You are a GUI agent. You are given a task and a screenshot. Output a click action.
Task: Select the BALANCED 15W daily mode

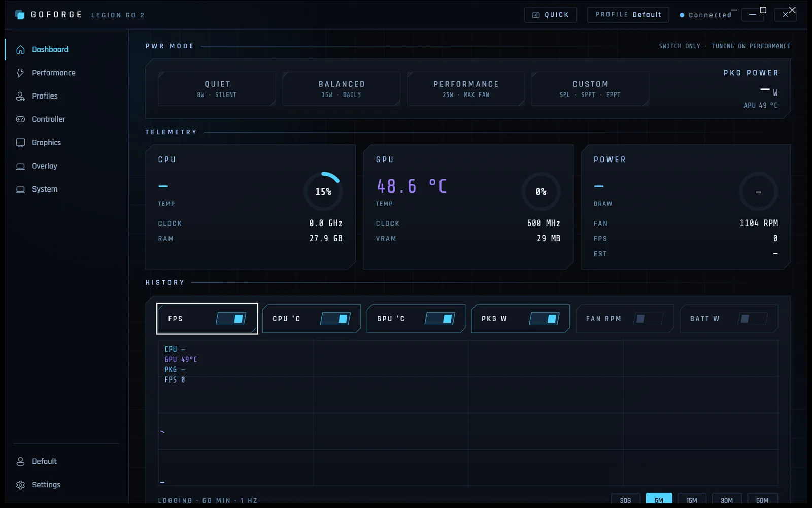pyautogui.click(x=342, y=89)
